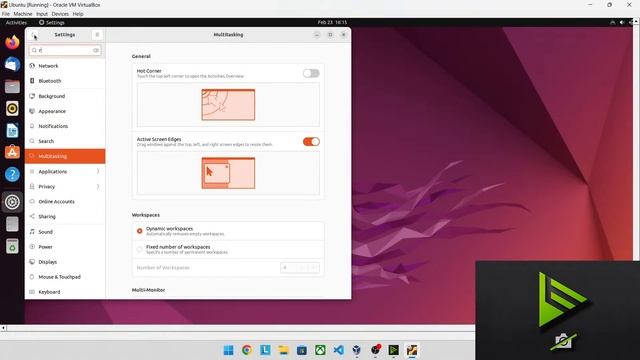Click the VirtualBox horizontal scrollbar left arrow

(3, 328)
